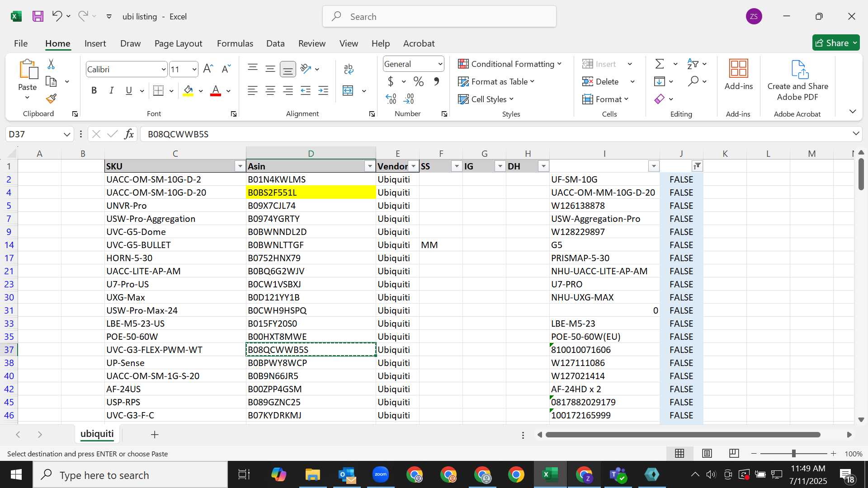Expand the formula bar chevron
This screenshot has height=488, width=868.
tap(856, 133)
